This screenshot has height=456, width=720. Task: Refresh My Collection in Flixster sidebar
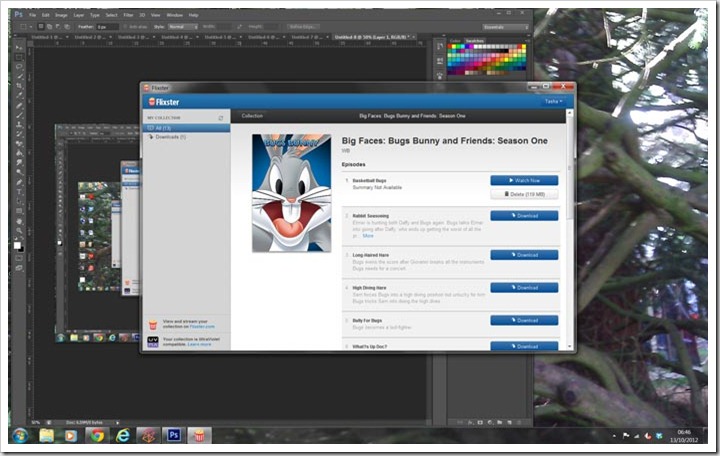coord(221,118)
